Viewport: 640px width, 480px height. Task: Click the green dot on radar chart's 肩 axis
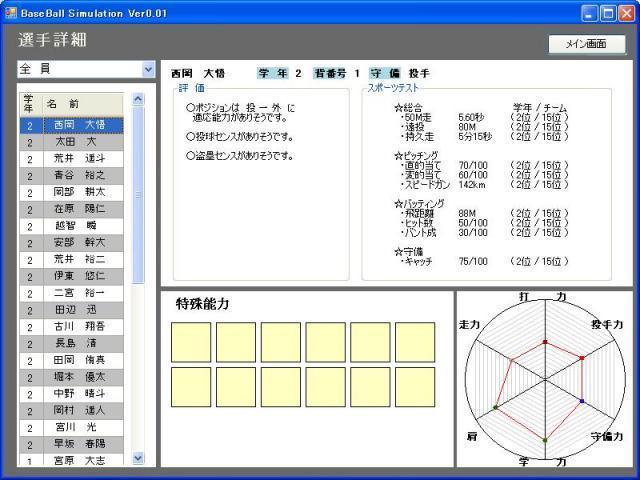(x=496, y=408)
